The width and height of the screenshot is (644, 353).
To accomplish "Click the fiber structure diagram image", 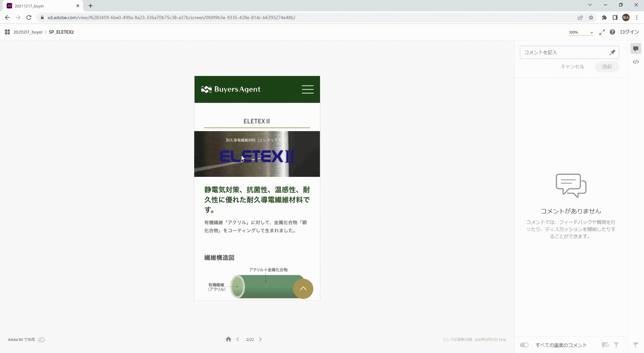I will point(257,283).
